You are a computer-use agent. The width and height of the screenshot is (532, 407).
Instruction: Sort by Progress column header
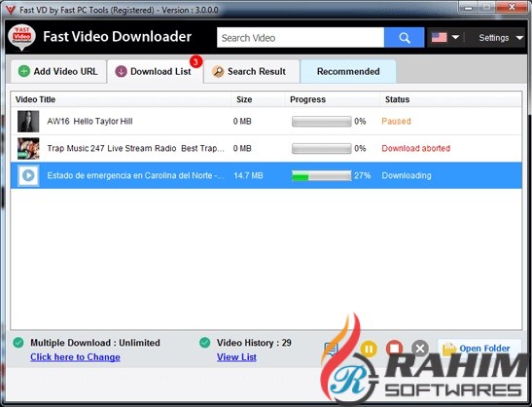pyautogui.click(x=307, y=99)
